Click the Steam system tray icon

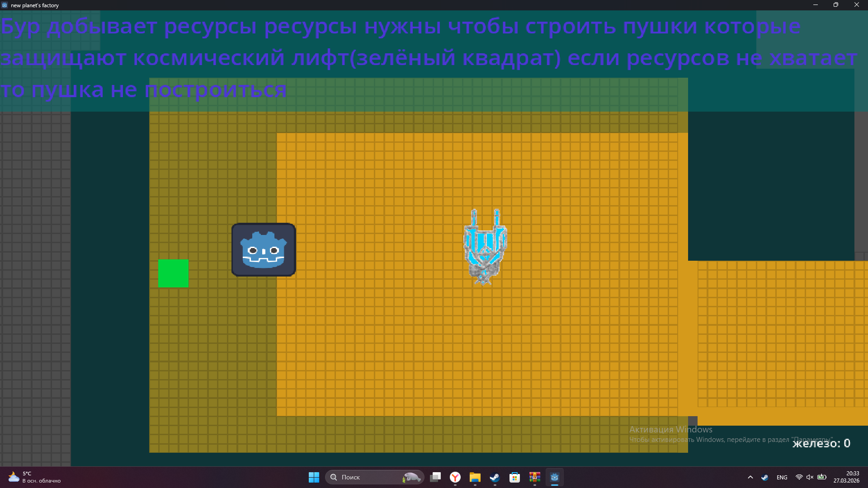(764, 477)
